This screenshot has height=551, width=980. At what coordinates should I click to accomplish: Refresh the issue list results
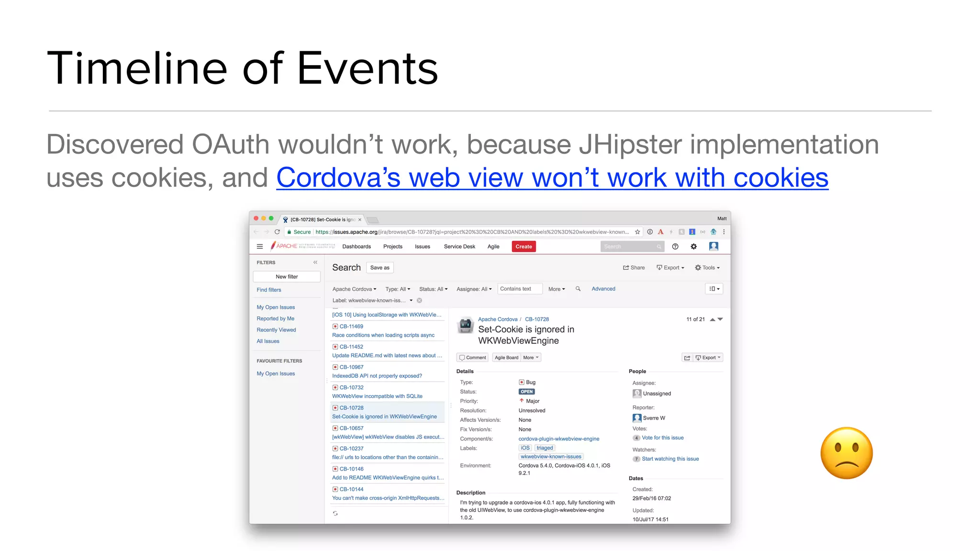pyautogui.click(x=335, y=514)
